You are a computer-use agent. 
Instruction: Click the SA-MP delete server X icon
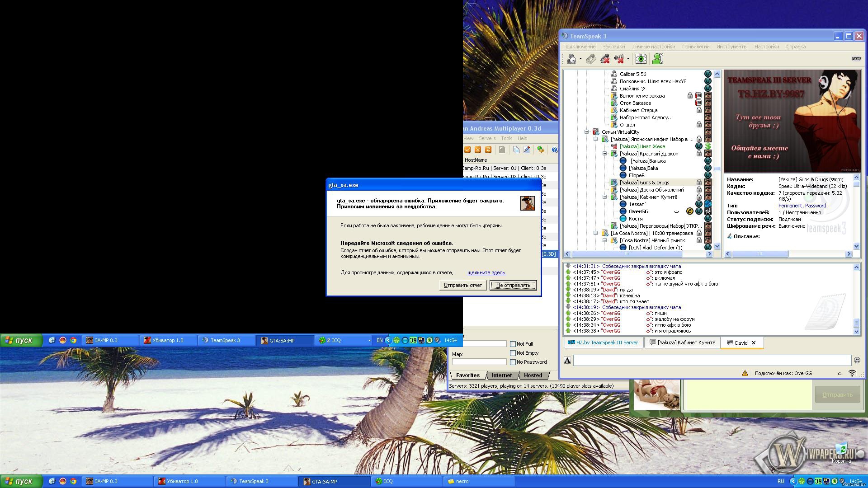pos(477,150)
